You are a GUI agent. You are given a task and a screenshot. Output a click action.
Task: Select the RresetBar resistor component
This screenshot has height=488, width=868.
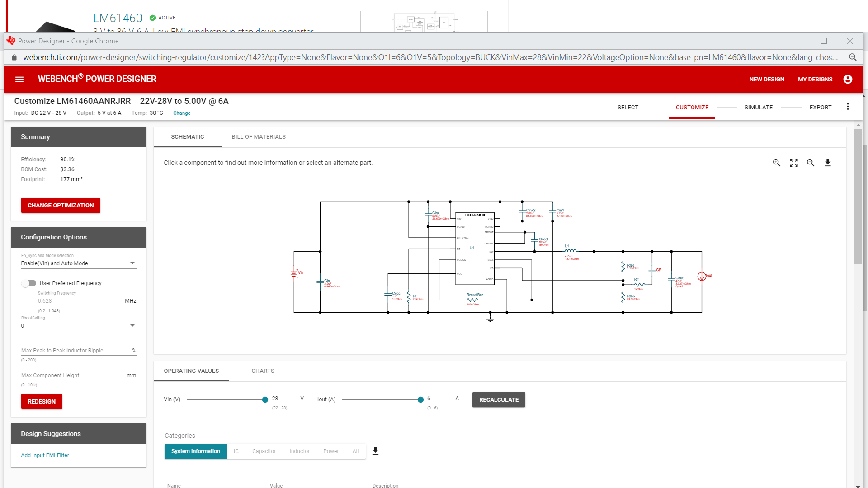(x=473, y=299)
